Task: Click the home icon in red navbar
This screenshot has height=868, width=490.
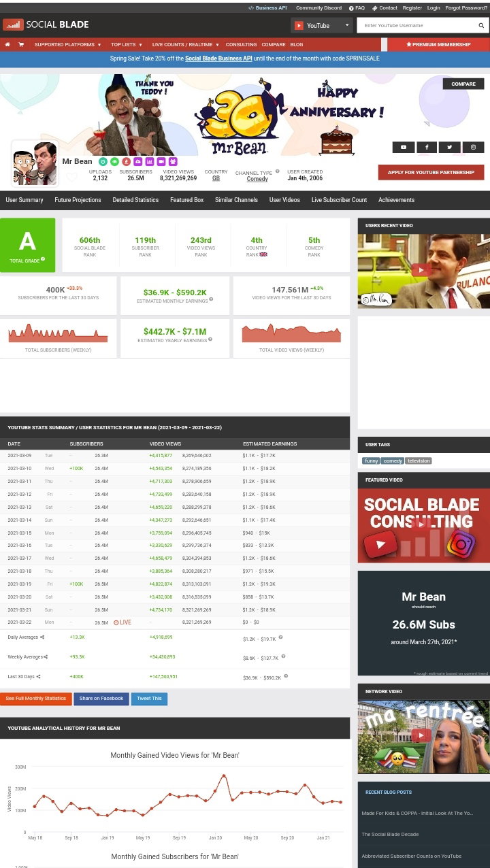Action: tap(7, 44)
